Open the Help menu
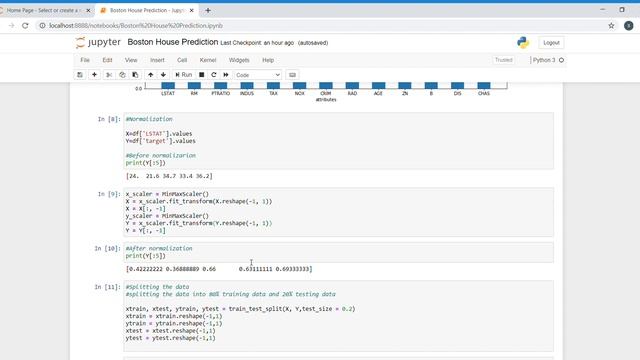640x360 pixels. (268, 60)
